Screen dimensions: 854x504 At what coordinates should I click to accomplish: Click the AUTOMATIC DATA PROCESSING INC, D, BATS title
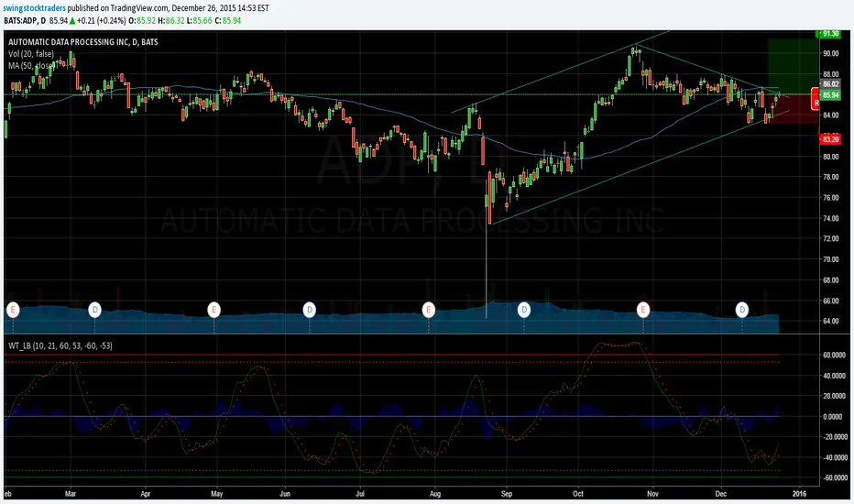(83, 42)
